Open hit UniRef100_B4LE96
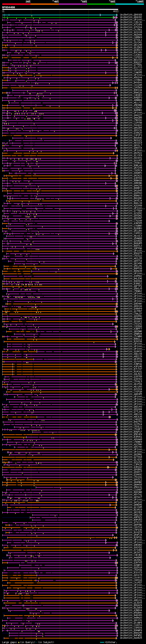Image resolution: width=146 pixels, height=644 pixels. (x=131, y=279)
